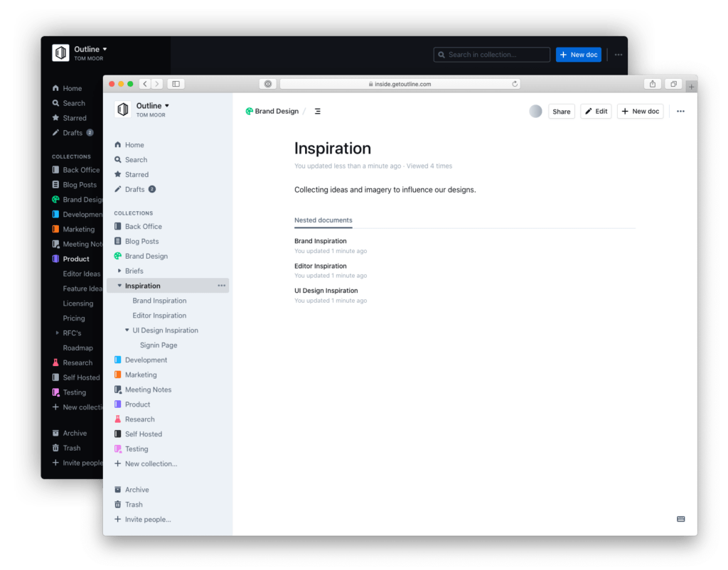Click the Outline logo icon in front window

tap(122, 109)
